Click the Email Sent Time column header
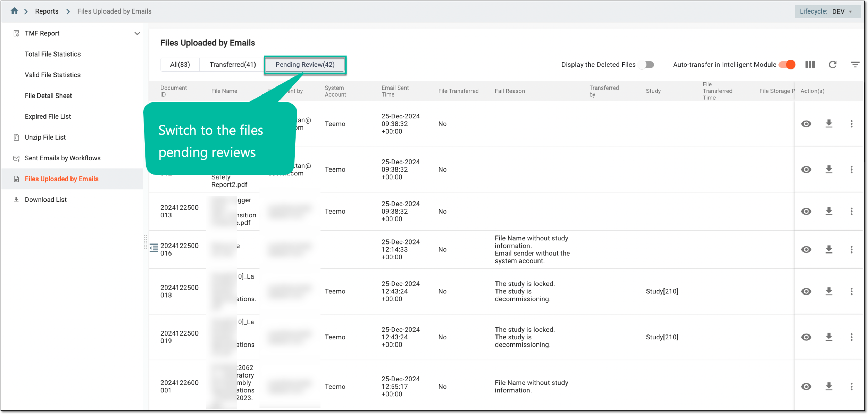Screen dimensions: 868x414 [395, 91]
